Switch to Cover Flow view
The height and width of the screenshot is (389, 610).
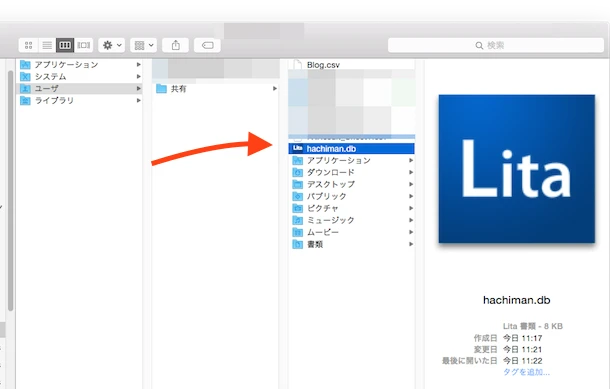[84, 46]
